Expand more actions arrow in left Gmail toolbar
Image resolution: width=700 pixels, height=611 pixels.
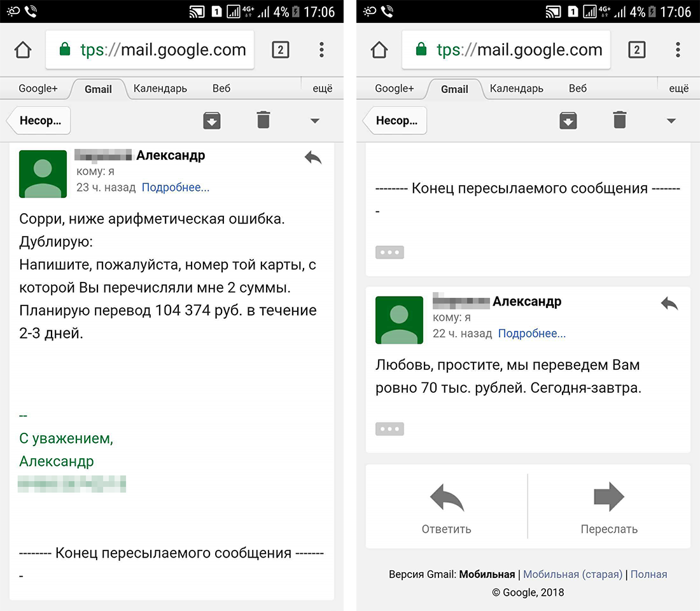[315, 121]
